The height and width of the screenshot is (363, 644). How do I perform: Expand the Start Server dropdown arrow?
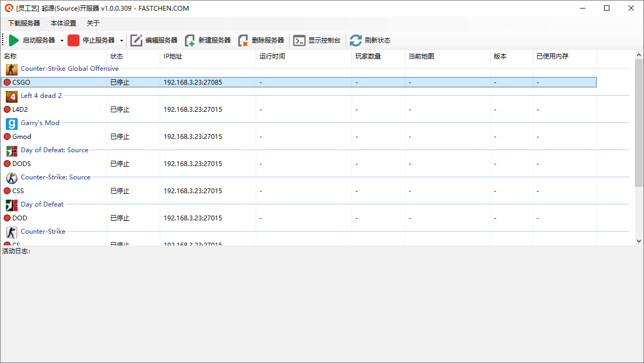point(62,40)
